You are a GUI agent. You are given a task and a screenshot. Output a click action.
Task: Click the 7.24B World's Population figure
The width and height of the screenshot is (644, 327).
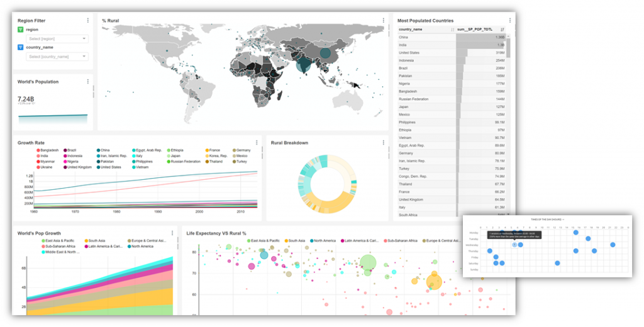[26, 99]
